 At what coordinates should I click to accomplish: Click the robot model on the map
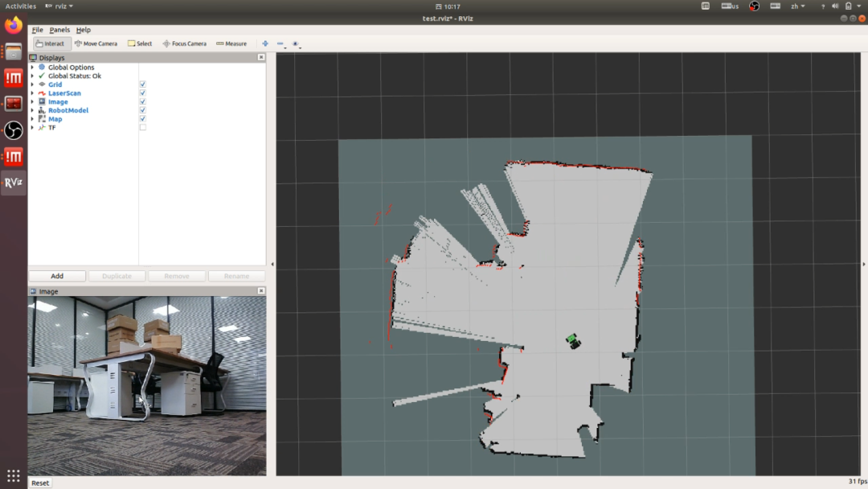(574, 341)
